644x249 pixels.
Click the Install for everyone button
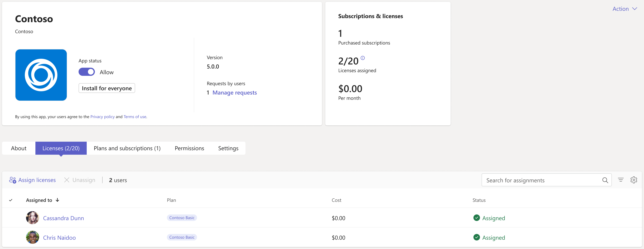pos(107,88)
